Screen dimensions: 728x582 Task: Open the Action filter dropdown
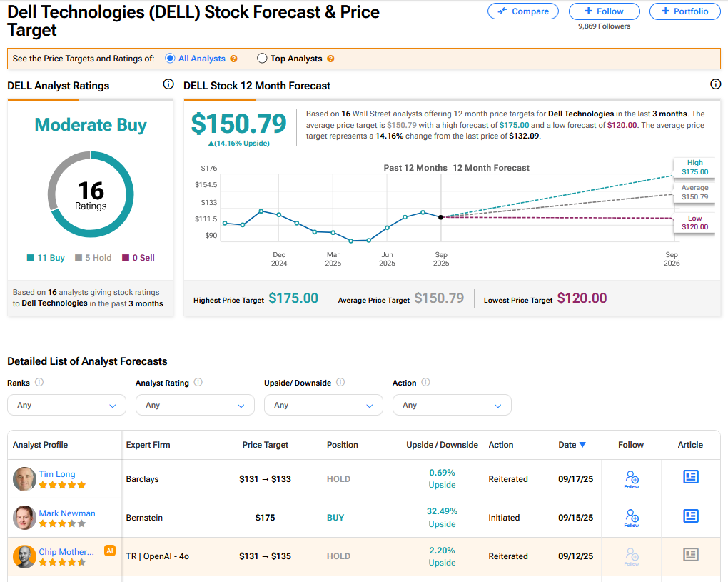coord(452,405)
